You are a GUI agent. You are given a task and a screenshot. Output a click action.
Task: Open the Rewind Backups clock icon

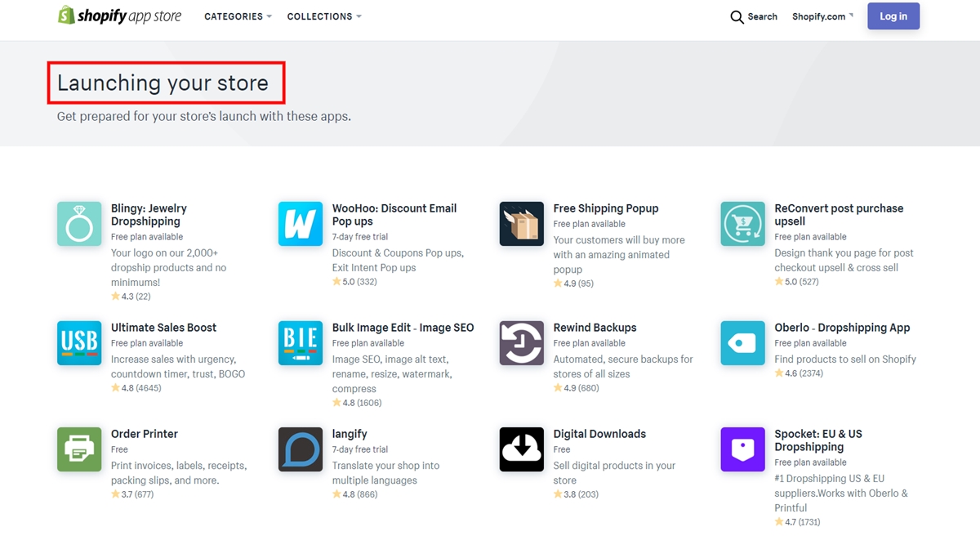tap(522, 343)
